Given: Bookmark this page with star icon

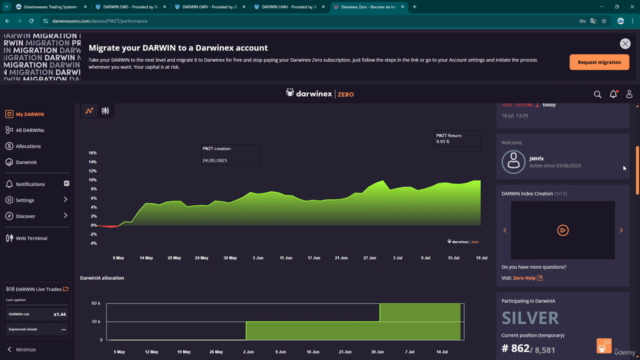Looking at the screenshot, I should pos(604,21).
